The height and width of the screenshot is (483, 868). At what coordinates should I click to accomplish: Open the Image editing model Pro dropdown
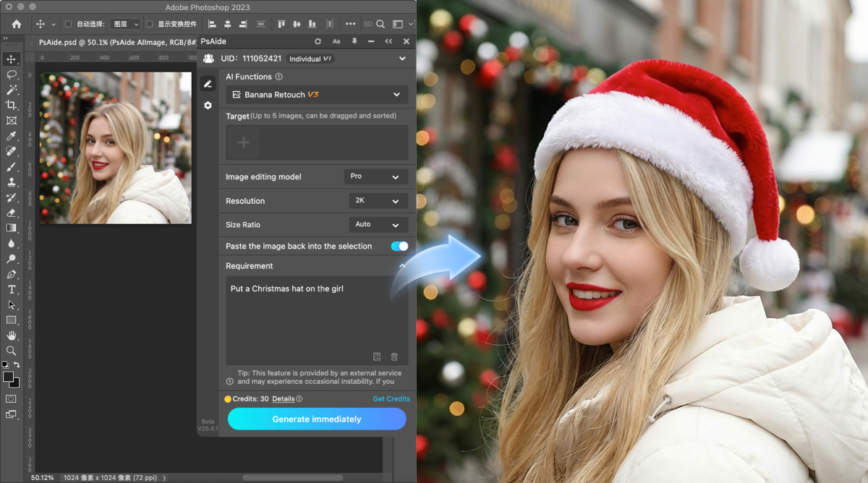point(375,176)
